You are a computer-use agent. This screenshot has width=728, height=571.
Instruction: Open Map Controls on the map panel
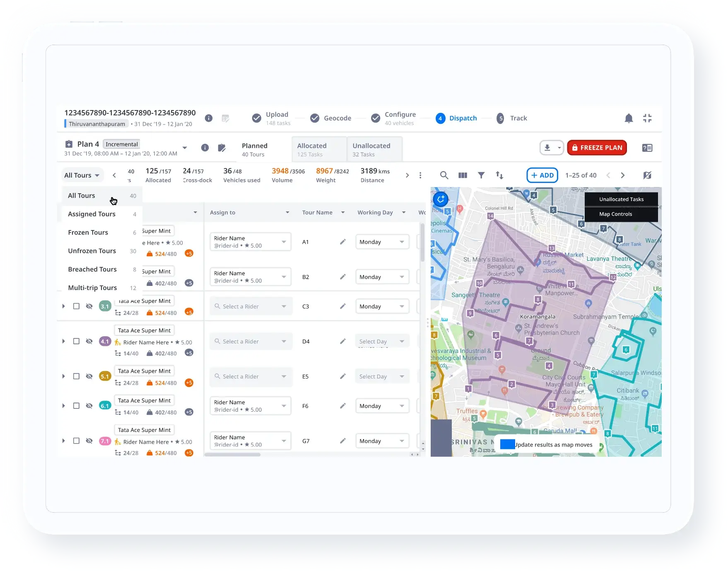[x=616, y=214]
